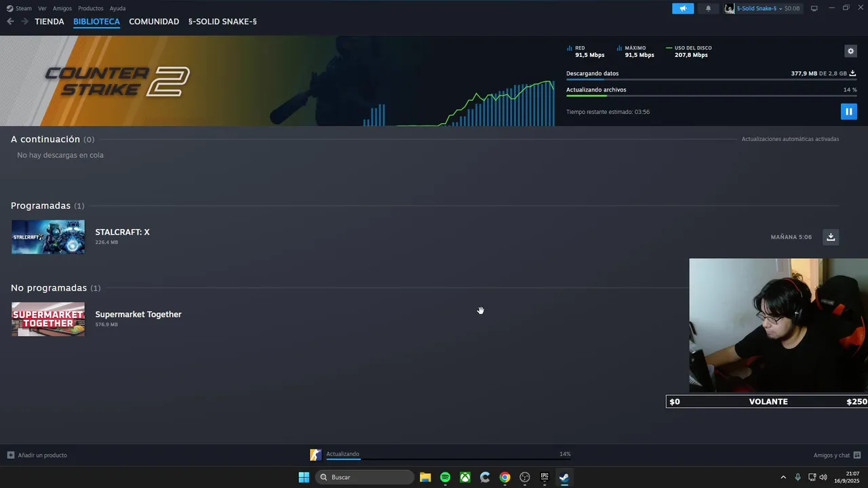
Task: Click the friends chat icon at bottom right
Action: [x=857, y=455]
